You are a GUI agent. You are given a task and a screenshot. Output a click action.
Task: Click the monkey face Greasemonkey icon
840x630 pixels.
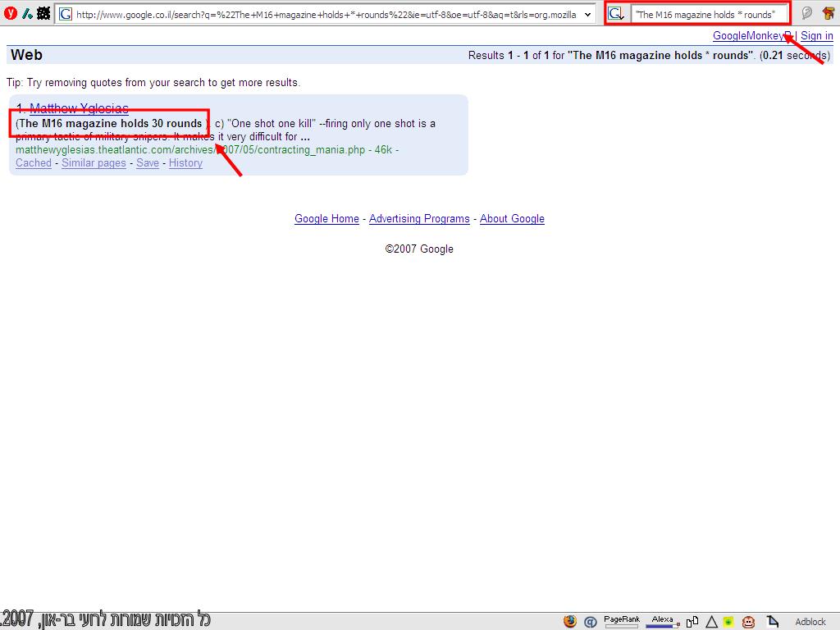(x=748, y=622)
